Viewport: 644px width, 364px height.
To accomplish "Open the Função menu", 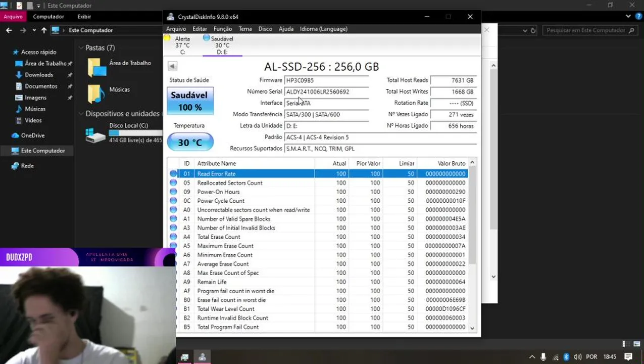I will (223, 29).
